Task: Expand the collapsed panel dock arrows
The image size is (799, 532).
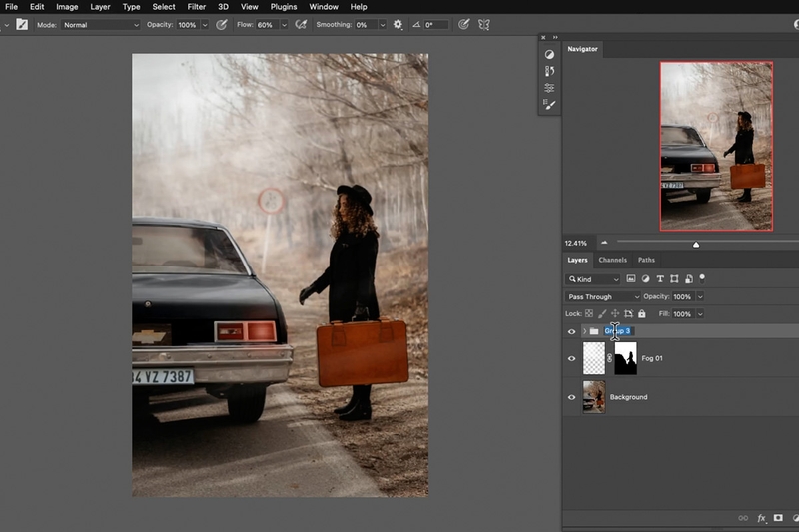Action: coord(555,37)
